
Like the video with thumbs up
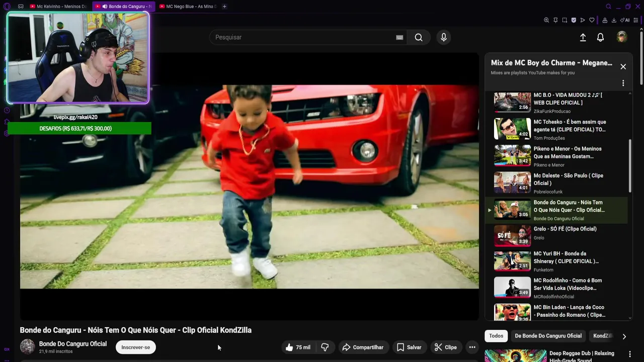pyautogui.click(x=298, y=347)
